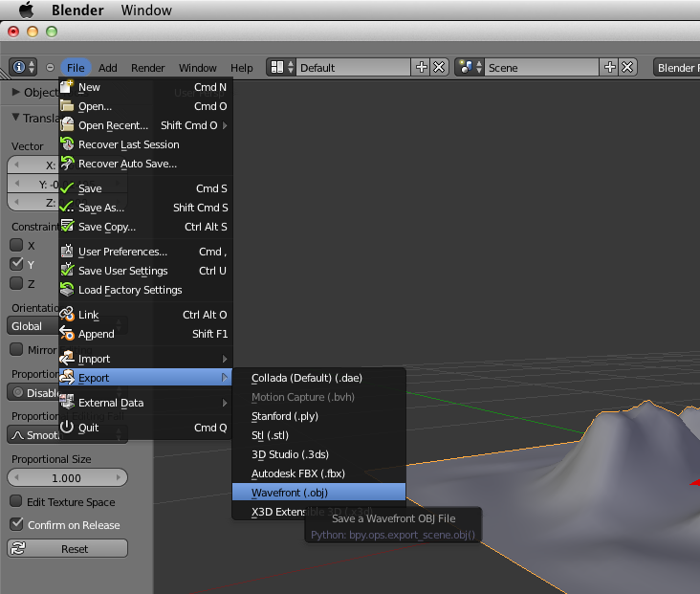This screenshot has width=700, height=594.
Task: Open the Render menu
Action: 148,68
